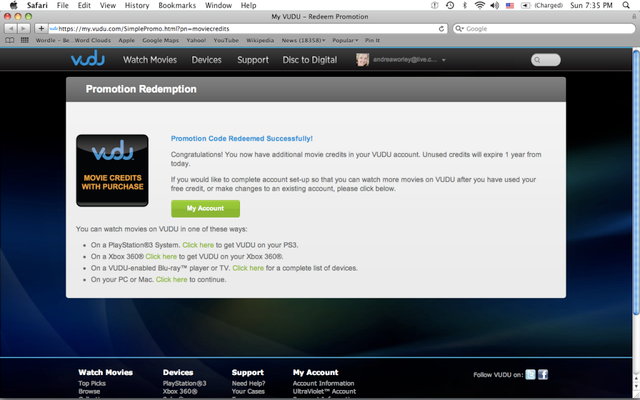Click the user profile avatar picture
Image resolution: width=640 pixels, height=400 pixels.
(362, 60)
